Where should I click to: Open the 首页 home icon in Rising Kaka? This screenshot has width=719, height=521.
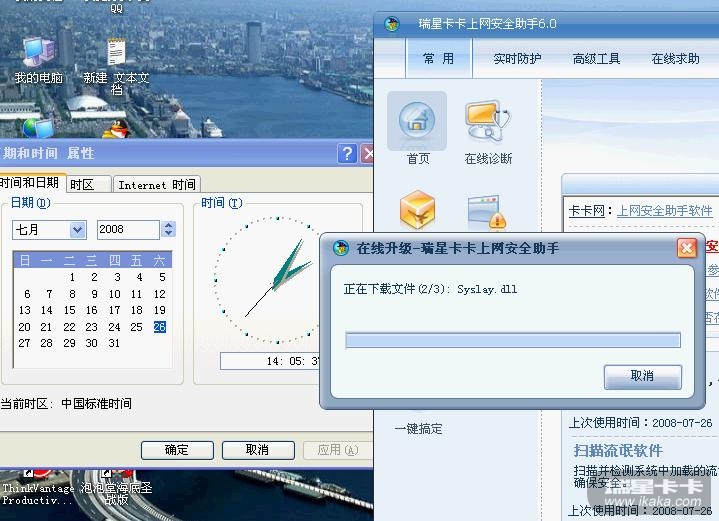click(417, 128)
